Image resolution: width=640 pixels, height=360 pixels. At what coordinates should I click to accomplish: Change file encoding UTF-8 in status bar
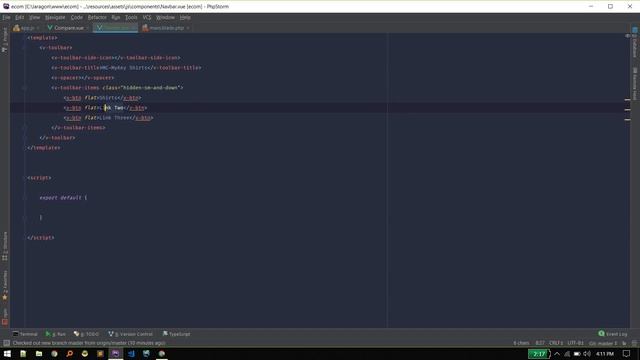[x=576, y=343]
